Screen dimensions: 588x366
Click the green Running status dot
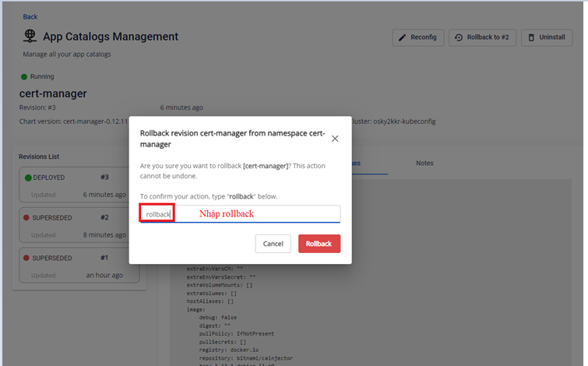point(23,77)
